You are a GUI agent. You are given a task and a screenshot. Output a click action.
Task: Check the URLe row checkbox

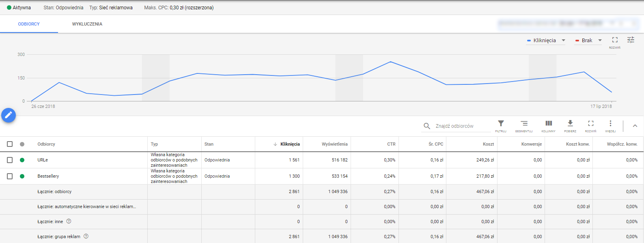pos(10,160)
